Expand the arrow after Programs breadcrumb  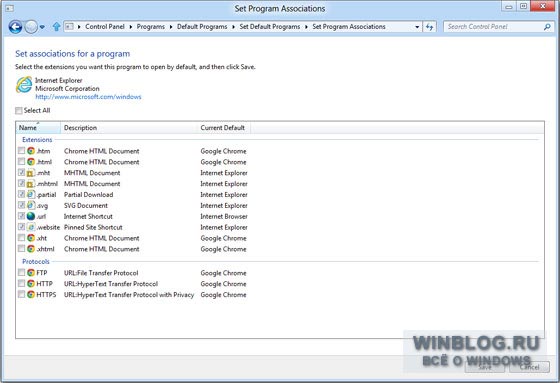pos(171,27)
